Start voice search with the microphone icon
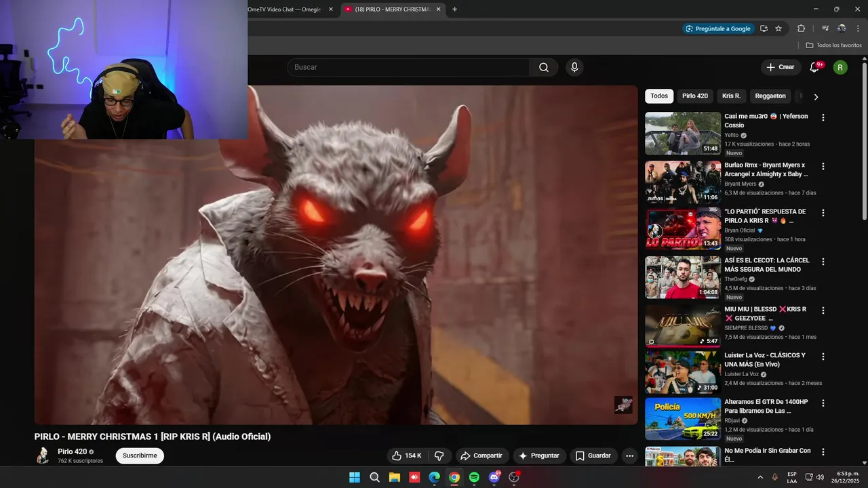Image resolution: width=868 pixels, height=488 pixels. (574, 67)
